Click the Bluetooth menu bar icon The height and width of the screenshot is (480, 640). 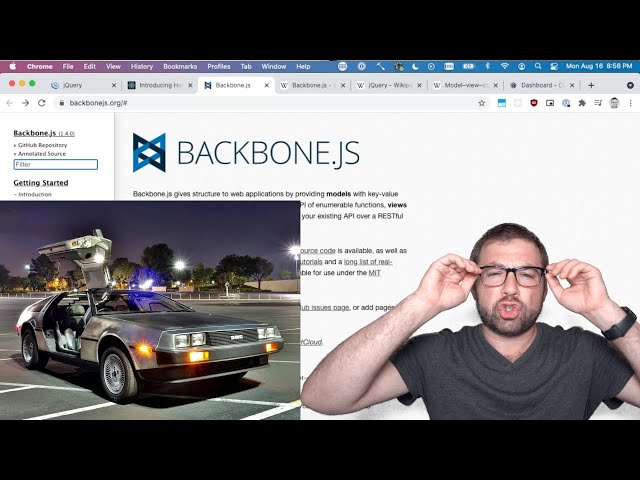(x=487, y=66)
